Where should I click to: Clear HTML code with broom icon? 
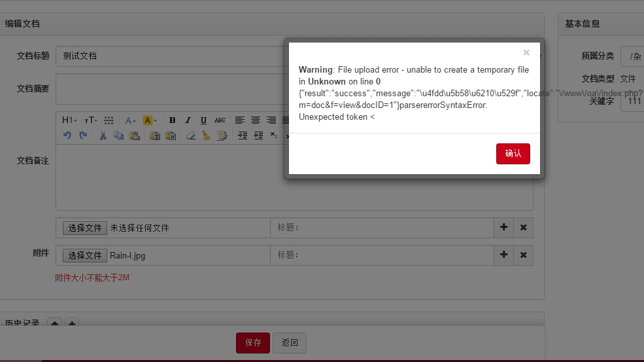[x=206, y=136]
